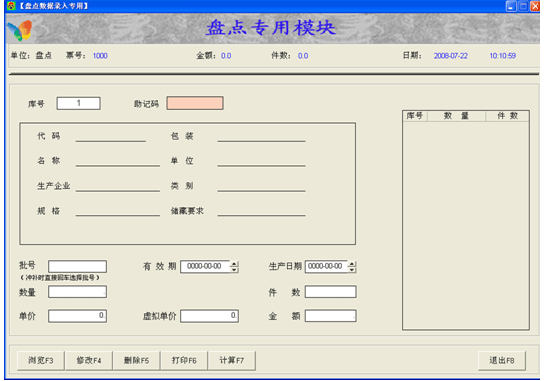This screenshot has width=544, height=381.
Task: Click the 修改F4 modify button
Action: click(x=89, y=361)
